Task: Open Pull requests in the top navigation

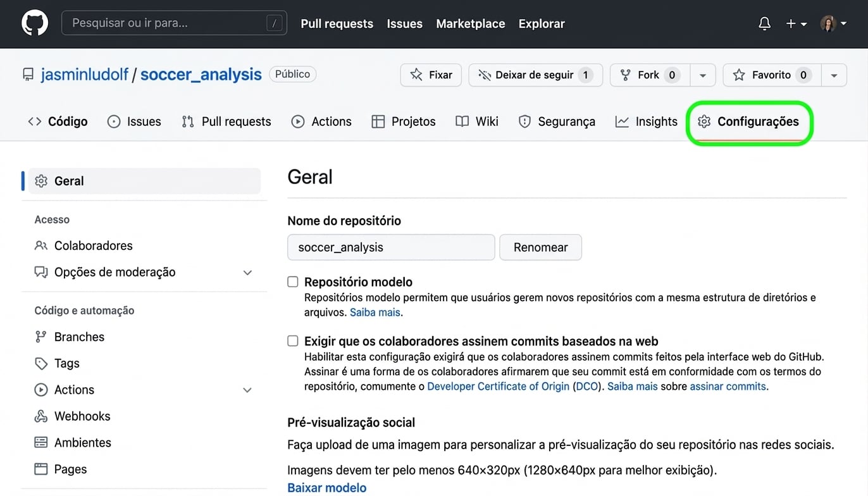Action: 337,23
